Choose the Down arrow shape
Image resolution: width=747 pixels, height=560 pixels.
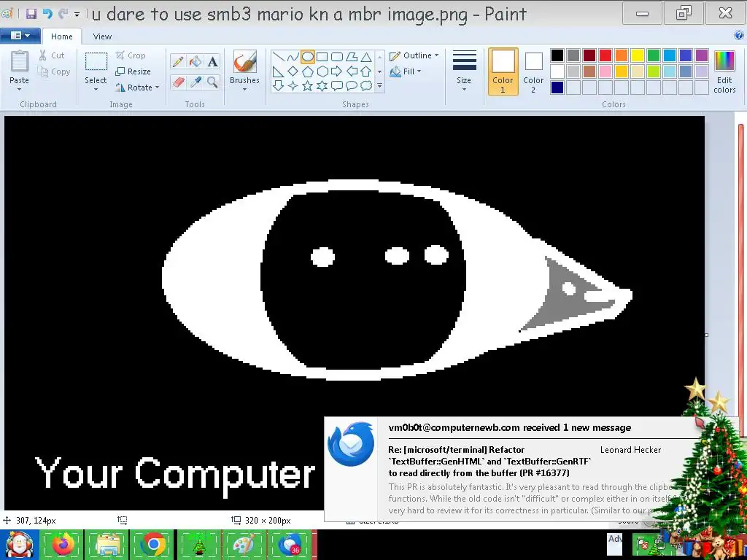click(279, 86)
